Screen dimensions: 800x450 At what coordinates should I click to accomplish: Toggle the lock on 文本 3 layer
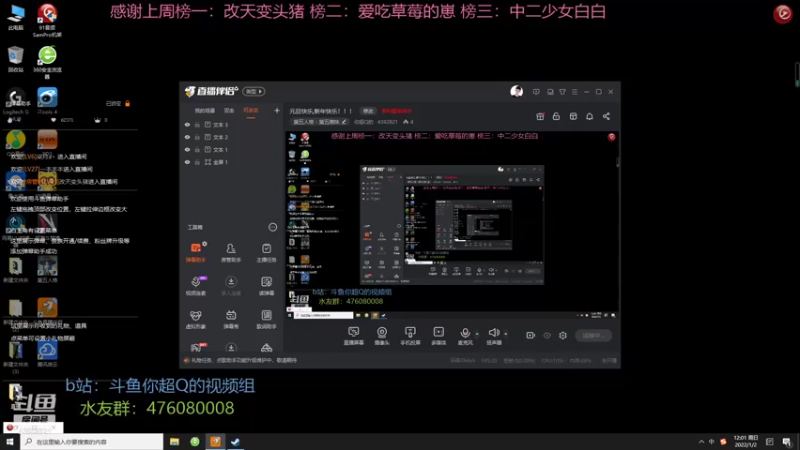197,124
